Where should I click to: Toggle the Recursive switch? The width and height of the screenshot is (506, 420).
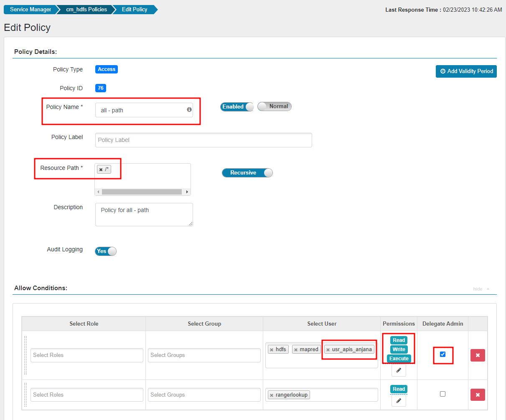point(247,173)
